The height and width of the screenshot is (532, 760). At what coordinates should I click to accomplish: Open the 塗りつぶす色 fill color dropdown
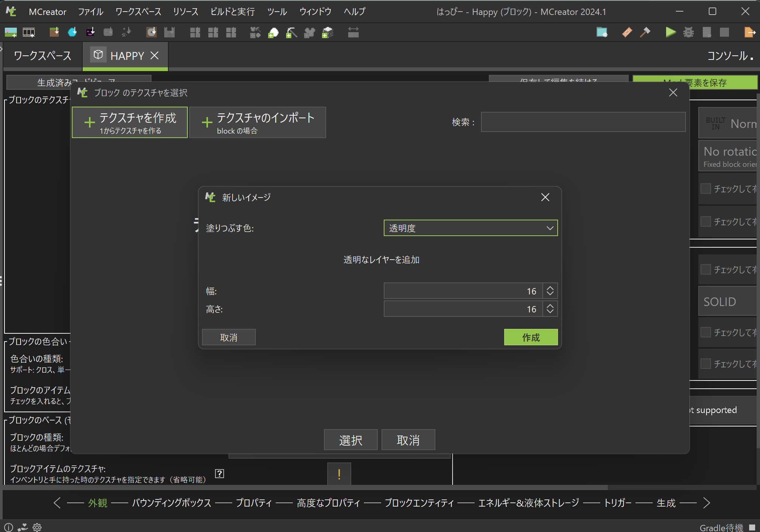(471, 228)
